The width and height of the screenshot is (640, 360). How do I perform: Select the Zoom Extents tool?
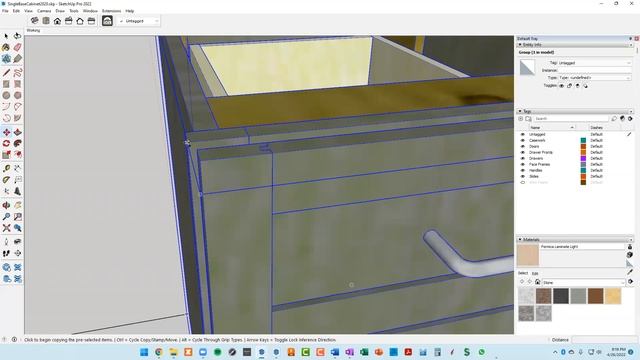coord(6,228)
